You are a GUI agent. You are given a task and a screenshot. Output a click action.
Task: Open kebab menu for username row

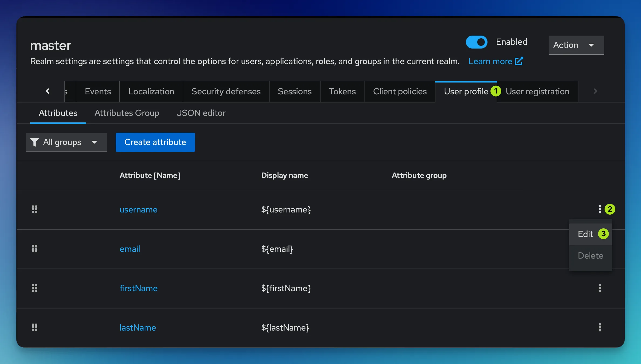point(600,209)
